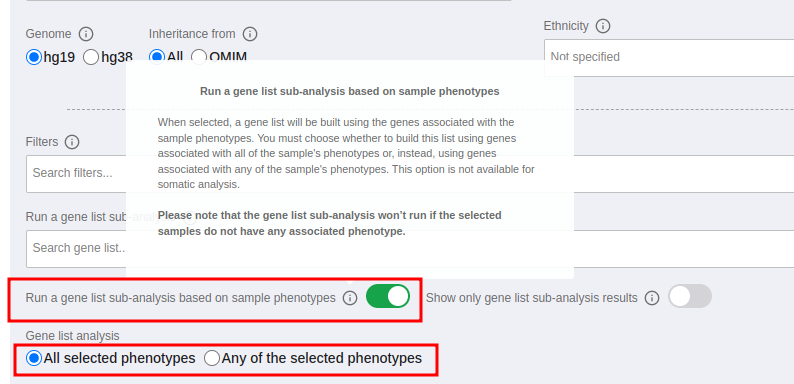Focus the Search gene list field

(x=76, y=249)
